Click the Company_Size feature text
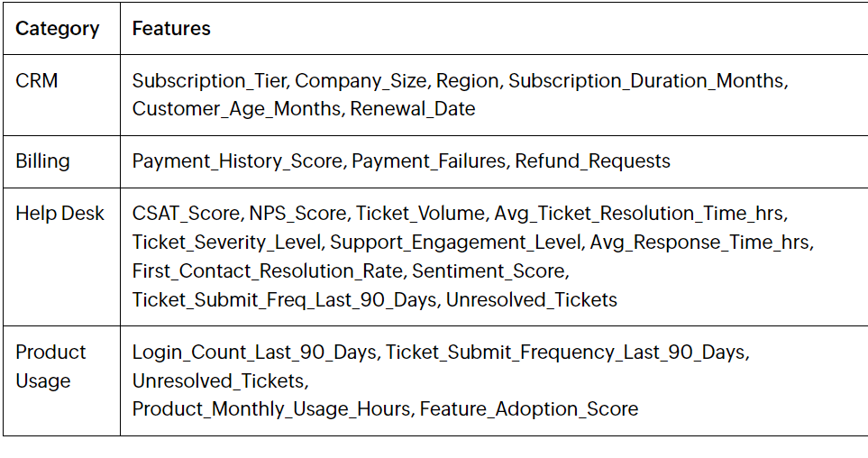This screenshot has height=458, width=868. click(361, 81)
